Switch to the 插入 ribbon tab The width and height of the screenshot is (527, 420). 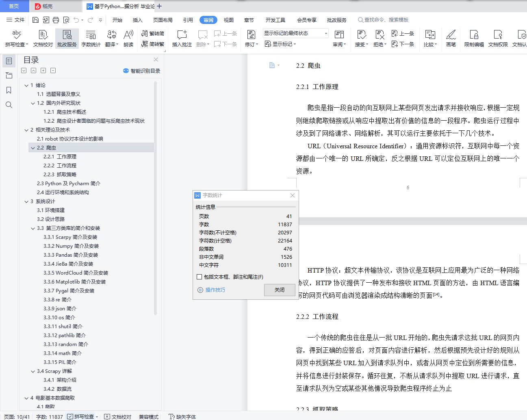pos(138,20)
